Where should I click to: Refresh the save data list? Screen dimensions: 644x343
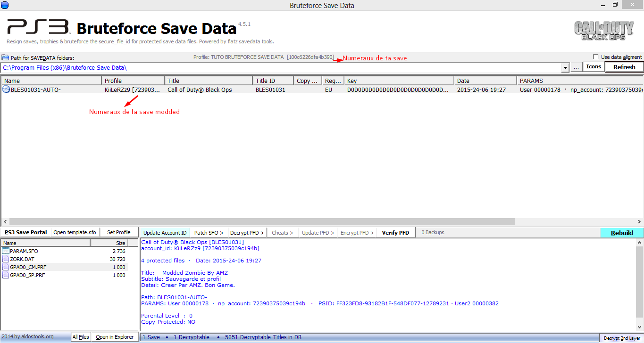(624, 67)
